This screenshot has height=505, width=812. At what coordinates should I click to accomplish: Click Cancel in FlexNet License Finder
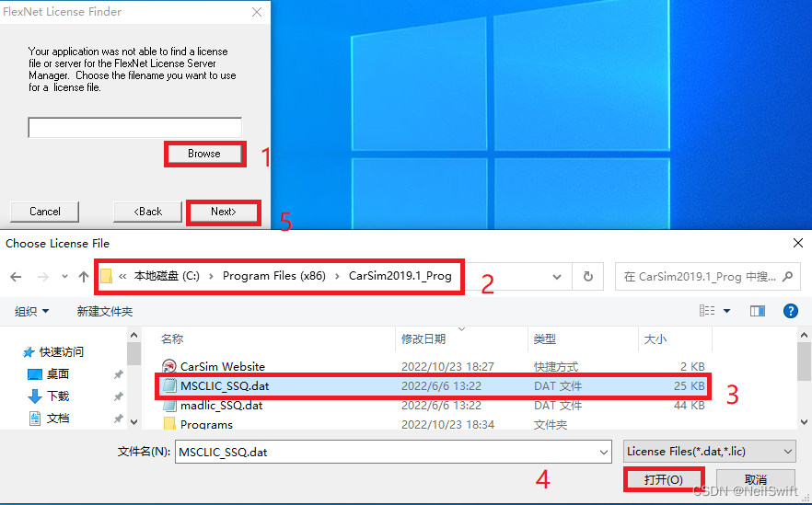pos(44,212)
